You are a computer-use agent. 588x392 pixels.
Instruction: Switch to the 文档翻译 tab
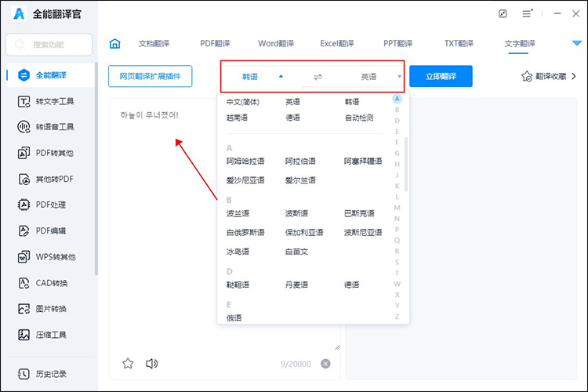tap(154, 44)
